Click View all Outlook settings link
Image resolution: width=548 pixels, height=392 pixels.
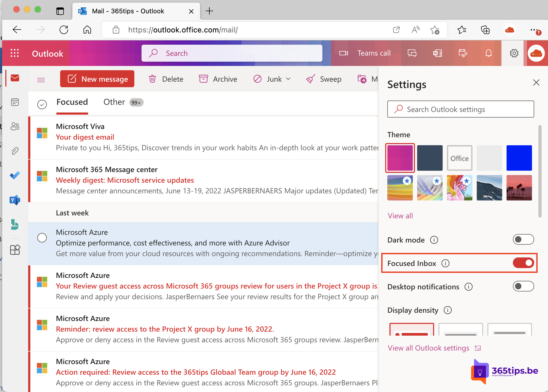428,348
